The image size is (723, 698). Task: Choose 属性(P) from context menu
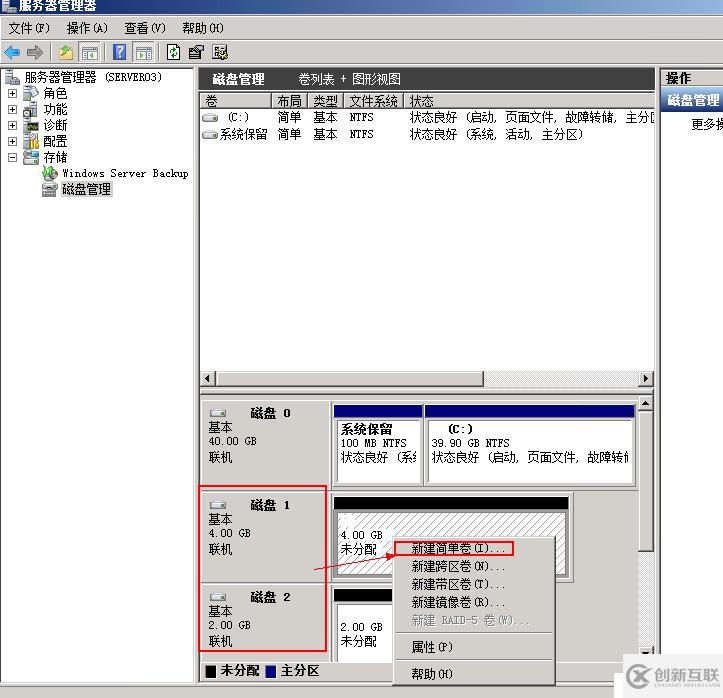[x=474, y=647]
